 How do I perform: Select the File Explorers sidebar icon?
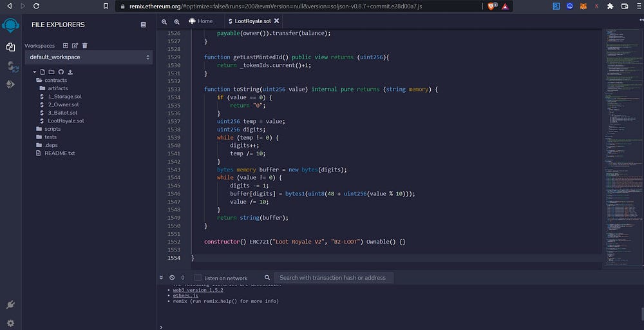11,47
